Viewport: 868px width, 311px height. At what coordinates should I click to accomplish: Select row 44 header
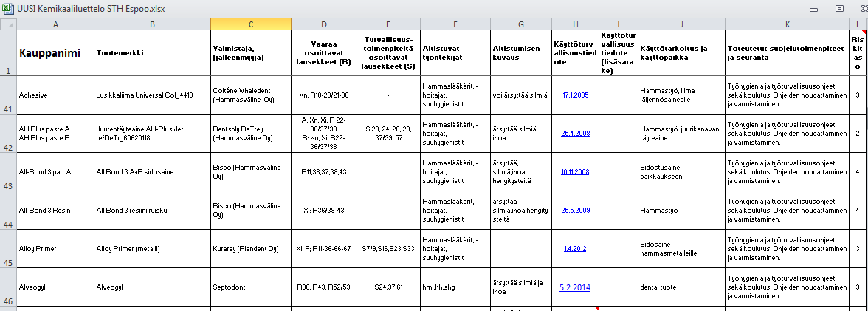pos(8,210)
